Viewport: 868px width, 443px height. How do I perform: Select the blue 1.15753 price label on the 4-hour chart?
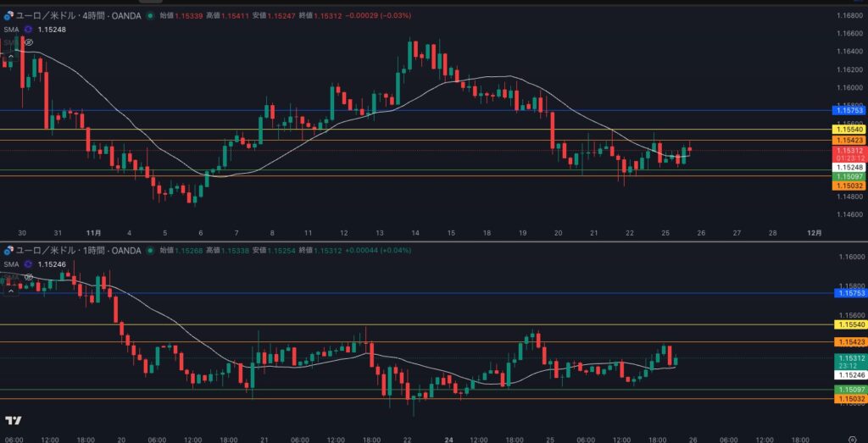pos(849,110)
